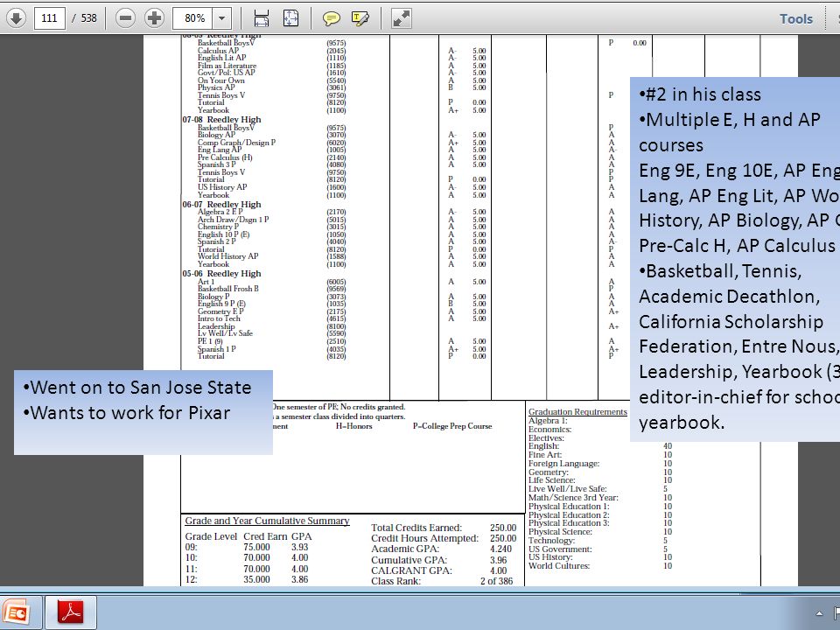This screenshot has height=630, width=840.
Task: Open the Adobe Reader taskbar icon
Action: coord(71,612)
